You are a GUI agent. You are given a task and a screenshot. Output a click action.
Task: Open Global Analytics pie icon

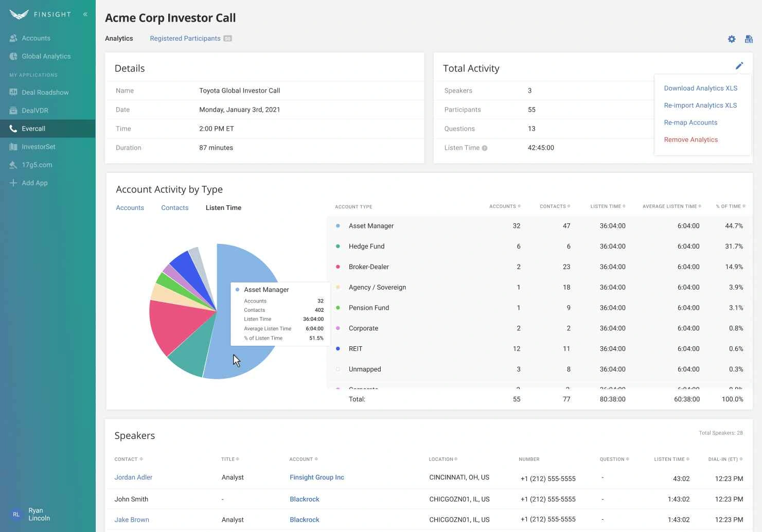13,56
